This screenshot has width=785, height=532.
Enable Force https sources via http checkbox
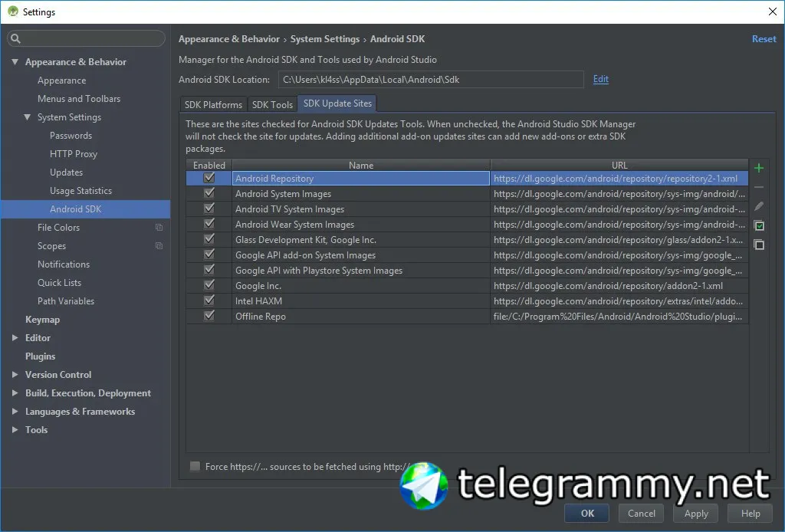click(195, 466)
